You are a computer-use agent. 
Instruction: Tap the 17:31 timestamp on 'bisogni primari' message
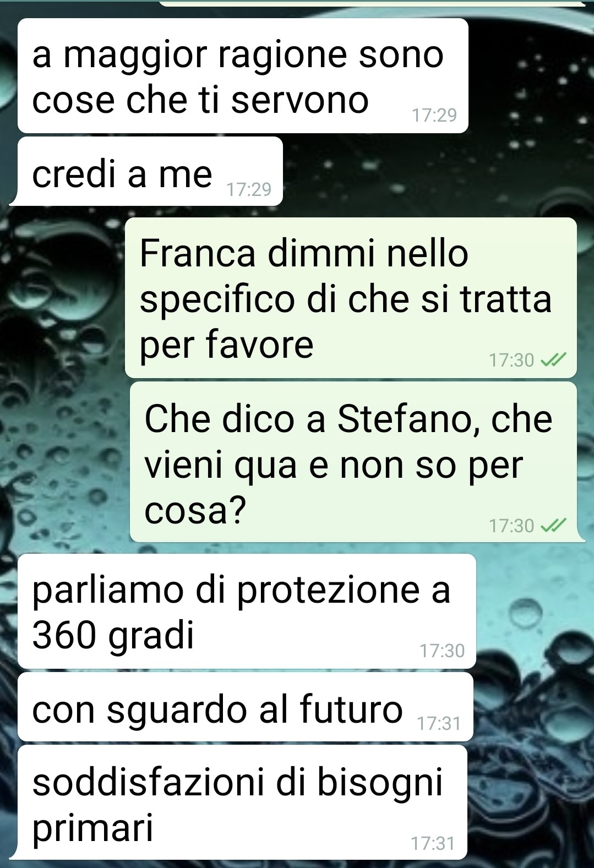pyautogui.click(x=433, y=843)
